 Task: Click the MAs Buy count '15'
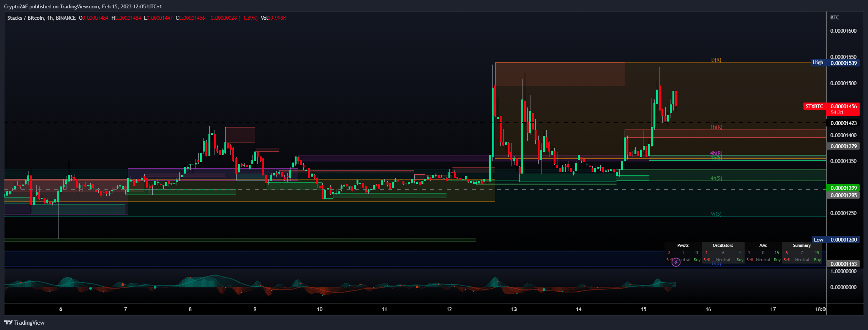777,253
